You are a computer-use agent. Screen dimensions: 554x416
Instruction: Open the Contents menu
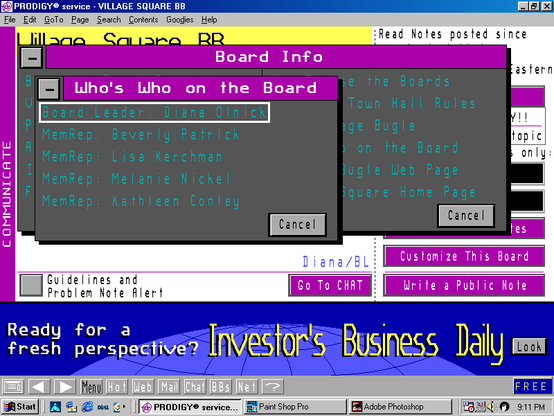click(x=143, y=20)
